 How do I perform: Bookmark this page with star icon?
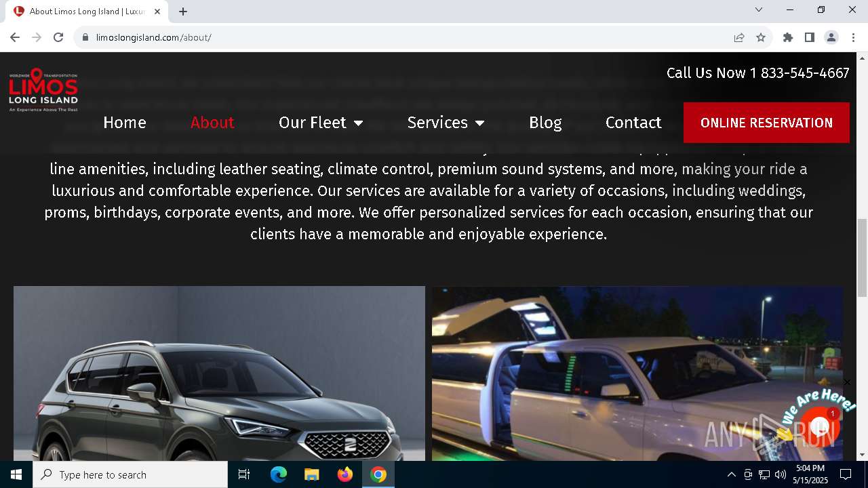click(x=761, y=37)
